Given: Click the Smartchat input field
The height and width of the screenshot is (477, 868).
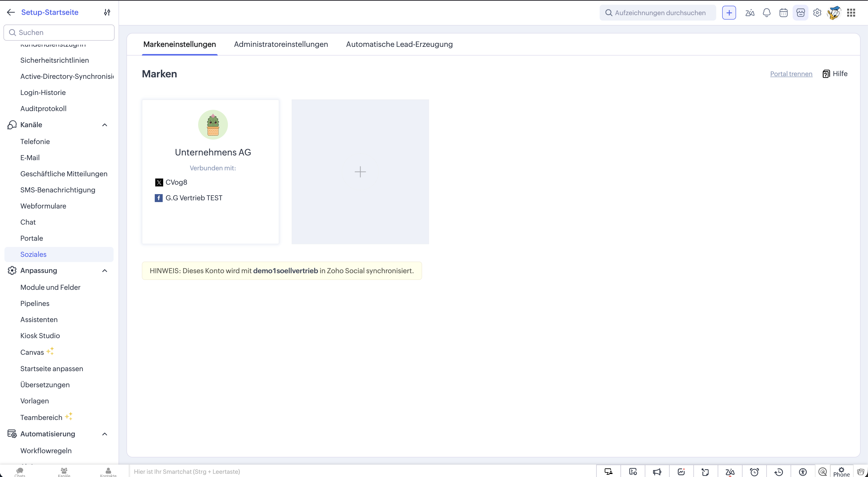Looking at the screenshot, I should point(363,472).
